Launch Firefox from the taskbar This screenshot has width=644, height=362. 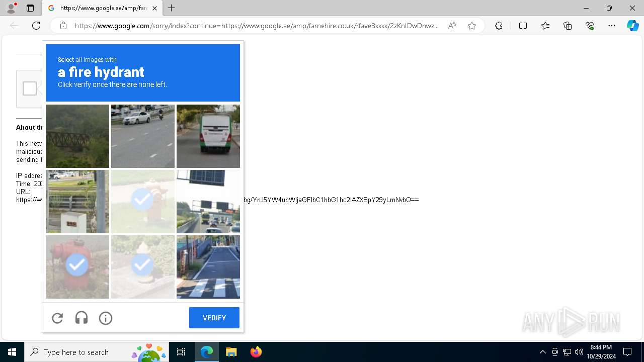click(256, 352)
